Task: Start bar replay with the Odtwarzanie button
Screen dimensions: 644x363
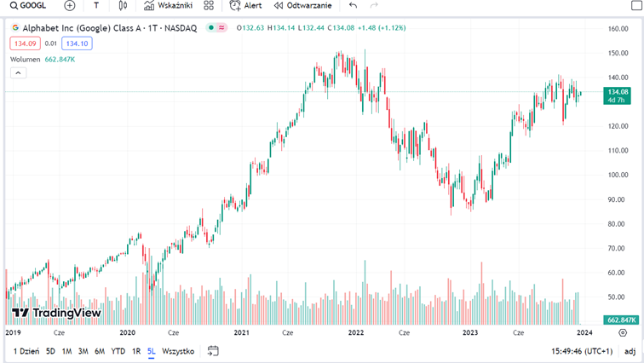Action: coord(302,5)
